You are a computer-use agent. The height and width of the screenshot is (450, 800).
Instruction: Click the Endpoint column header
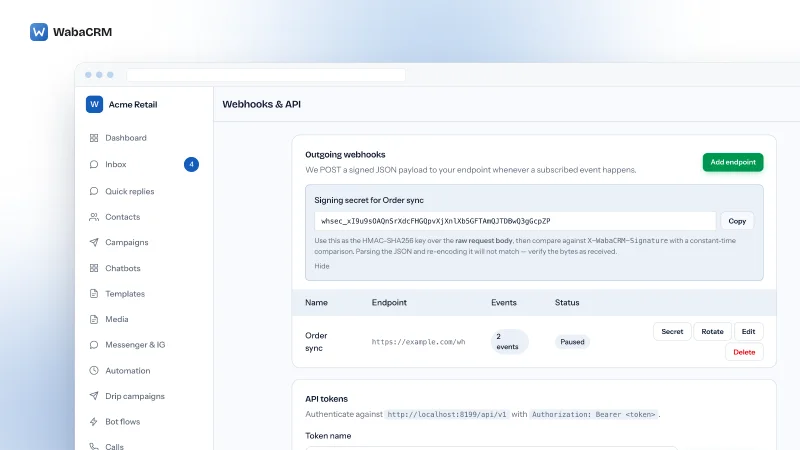click(x=389, y=303)
